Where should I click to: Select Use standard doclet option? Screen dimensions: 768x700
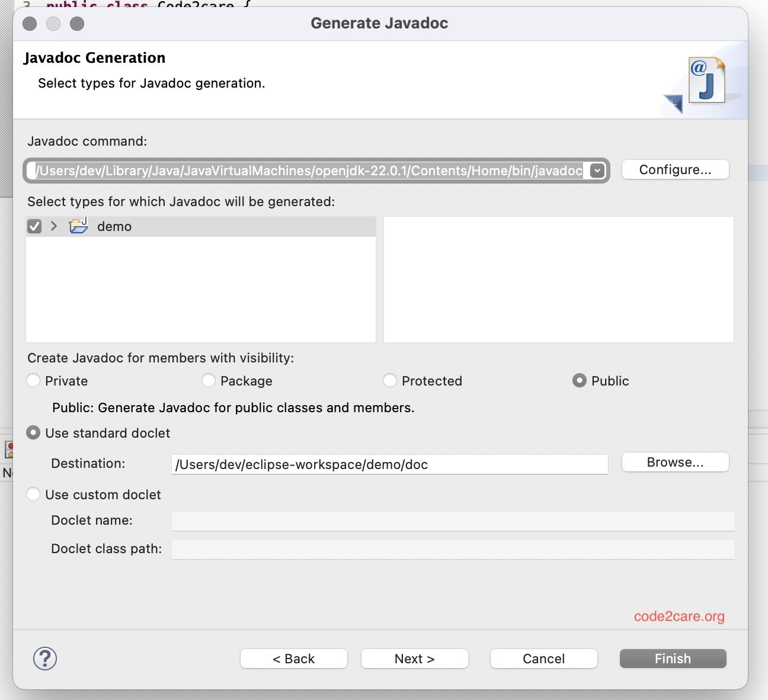pos(33,433)
